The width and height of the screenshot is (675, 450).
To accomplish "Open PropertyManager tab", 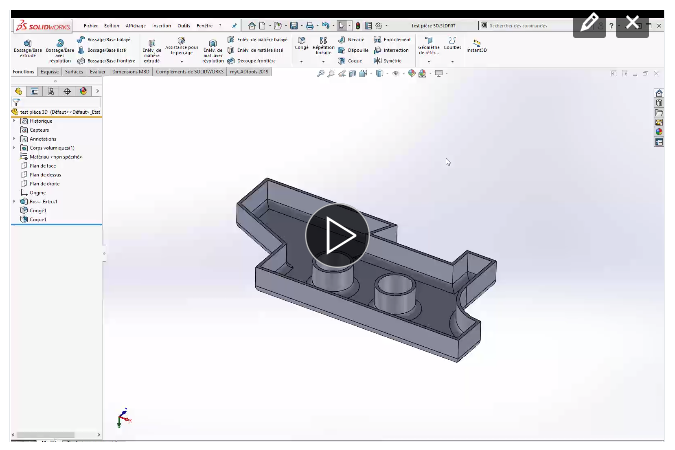I will coord(34,91).
